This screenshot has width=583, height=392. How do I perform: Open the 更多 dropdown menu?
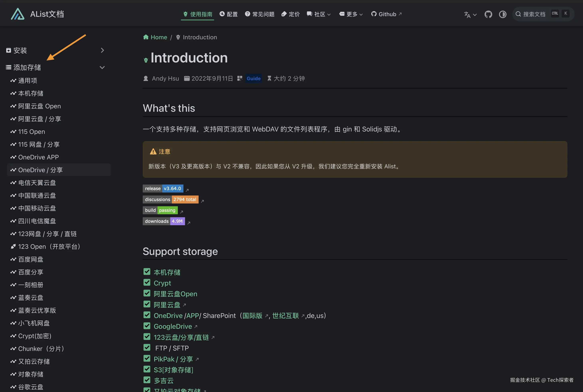(x=351, y=14)
